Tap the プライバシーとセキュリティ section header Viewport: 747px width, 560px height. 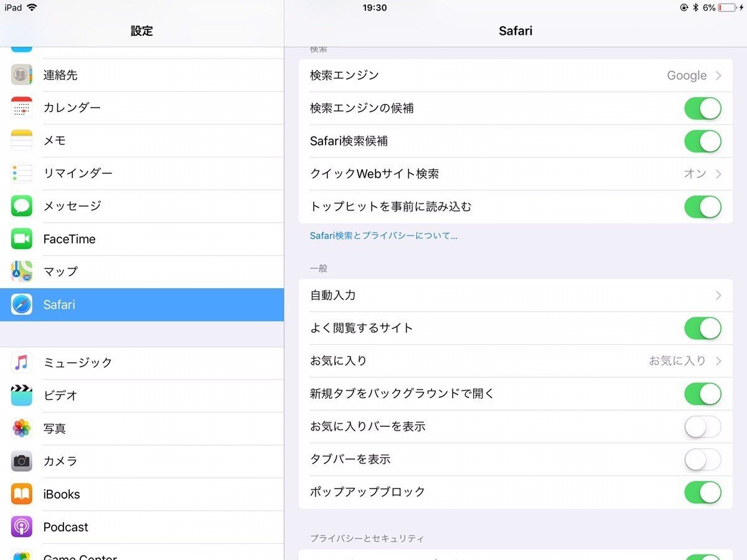tap(367, 538)
